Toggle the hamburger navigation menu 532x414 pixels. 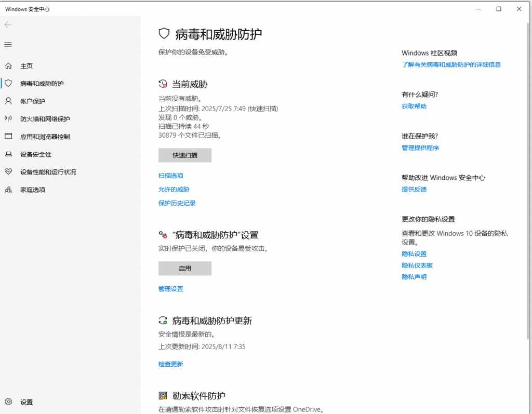pyautogui.click(x=8, y=45)
